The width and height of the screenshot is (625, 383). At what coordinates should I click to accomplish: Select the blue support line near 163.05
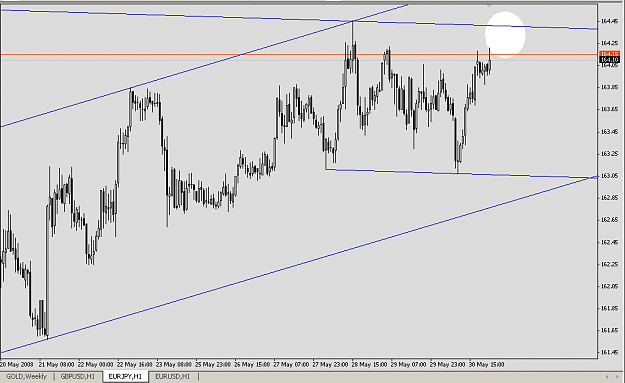point(462,173)
